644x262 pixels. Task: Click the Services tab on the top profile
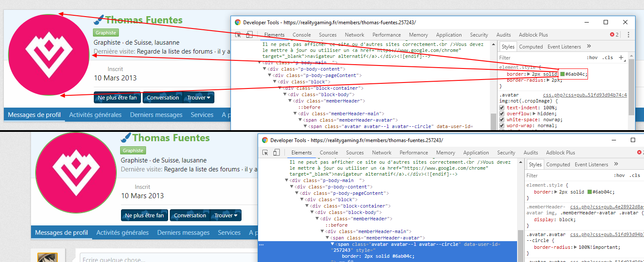202,114
